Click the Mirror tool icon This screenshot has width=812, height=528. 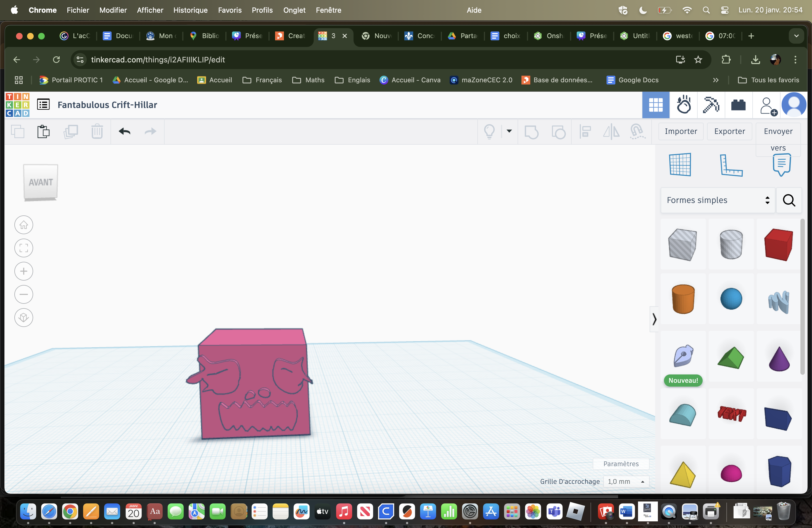click(611, 131)
